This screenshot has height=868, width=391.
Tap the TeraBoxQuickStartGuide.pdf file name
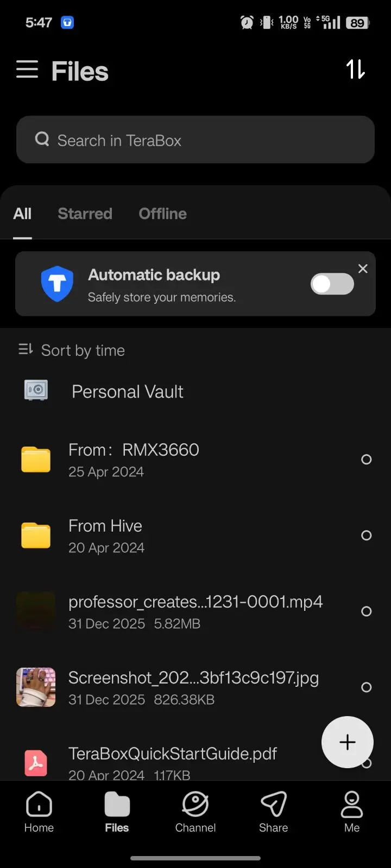coord(173,754)
